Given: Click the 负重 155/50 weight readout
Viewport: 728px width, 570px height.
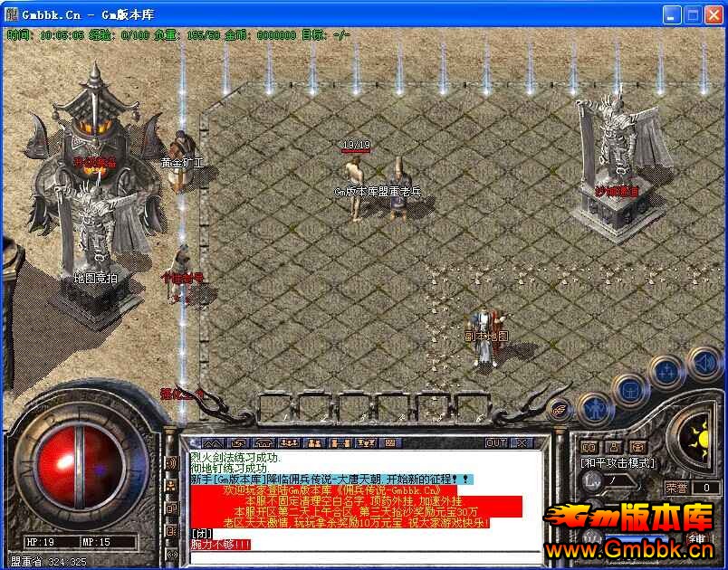Looking at the screenshot, I should pos(187,34).
